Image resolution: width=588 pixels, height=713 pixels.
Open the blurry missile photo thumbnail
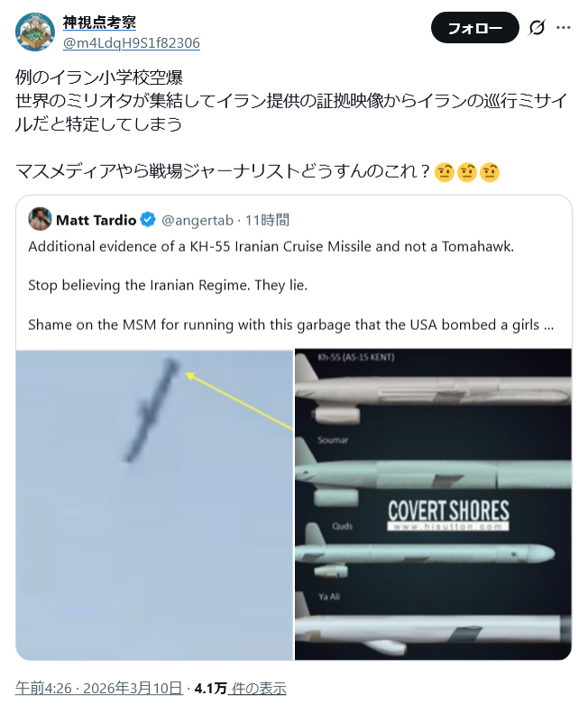click(154, 504)
